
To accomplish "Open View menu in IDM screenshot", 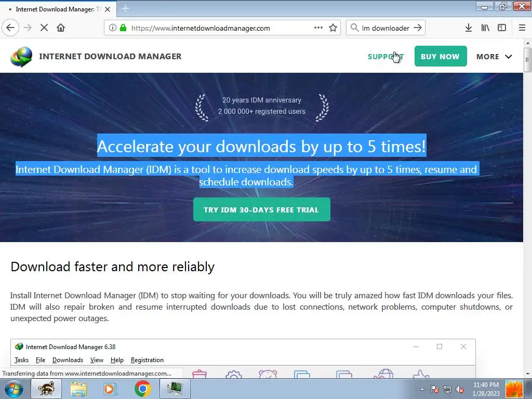I will [97, 360].
